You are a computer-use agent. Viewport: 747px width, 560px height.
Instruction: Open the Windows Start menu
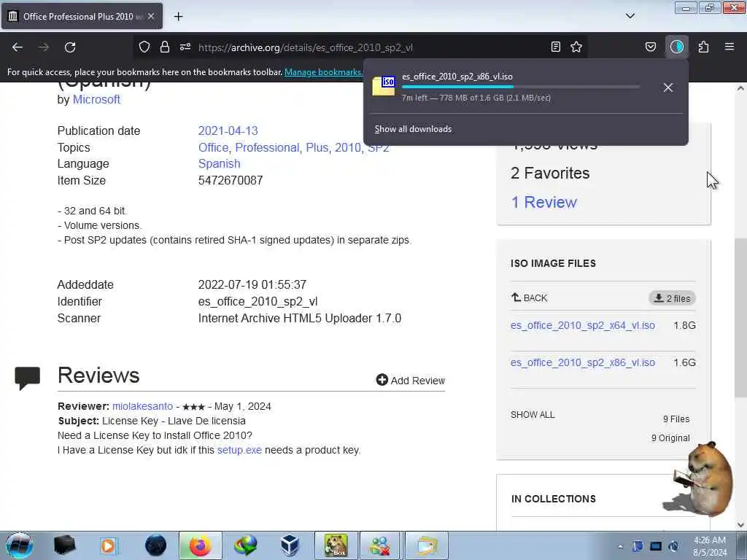(x=18, y=545)
